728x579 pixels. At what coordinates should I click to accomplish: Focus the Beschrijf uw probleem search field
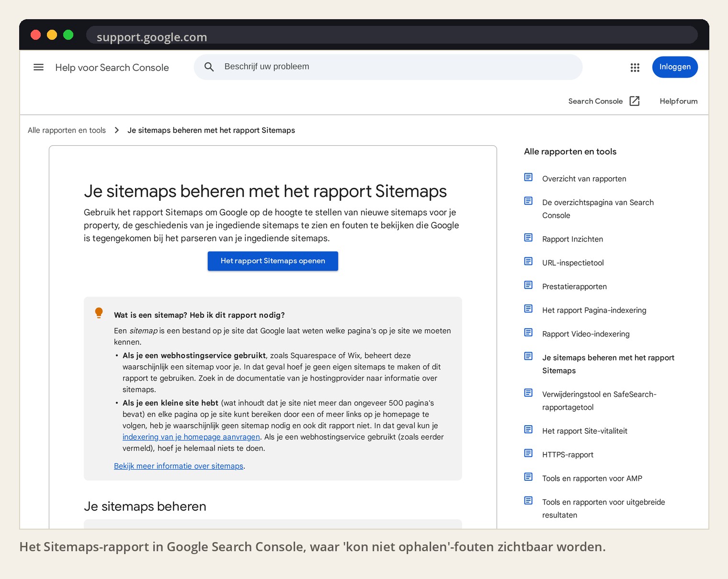point(388,67)
